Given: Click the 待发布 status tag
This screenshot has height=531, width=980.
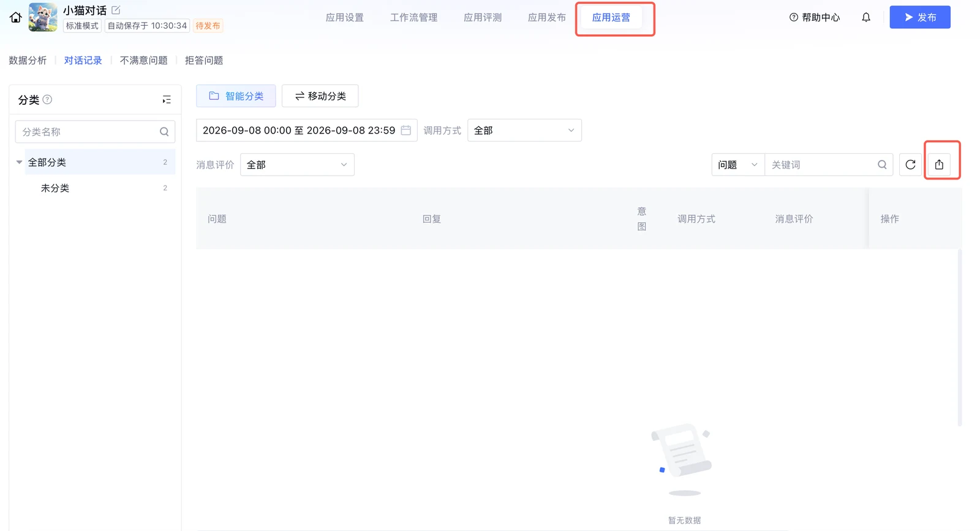Looking at the screenshot, I should pos(208,26).
